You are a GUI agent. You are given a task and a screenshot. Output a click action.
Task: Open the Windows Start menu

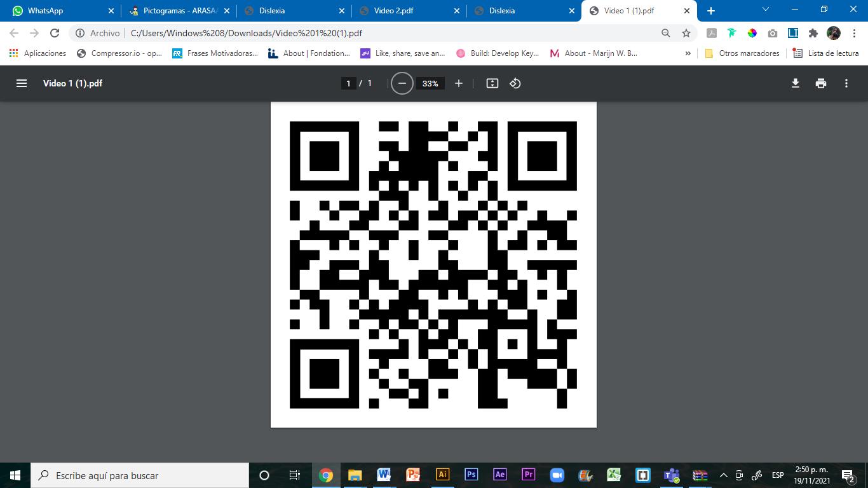coord(15,475)
